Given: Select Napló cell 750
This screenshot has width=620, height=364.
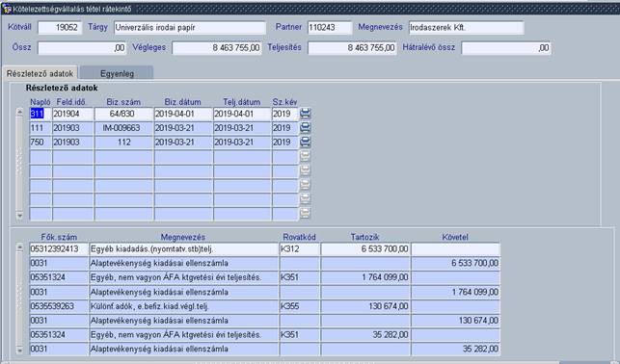Looking at the screenshot, I should 40,143.
